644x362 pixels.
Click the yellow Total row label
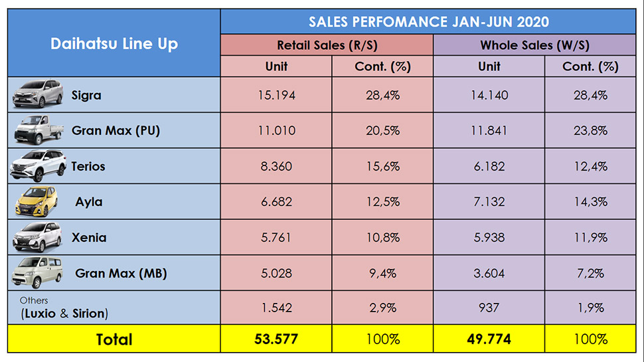(x=114, y=339)
